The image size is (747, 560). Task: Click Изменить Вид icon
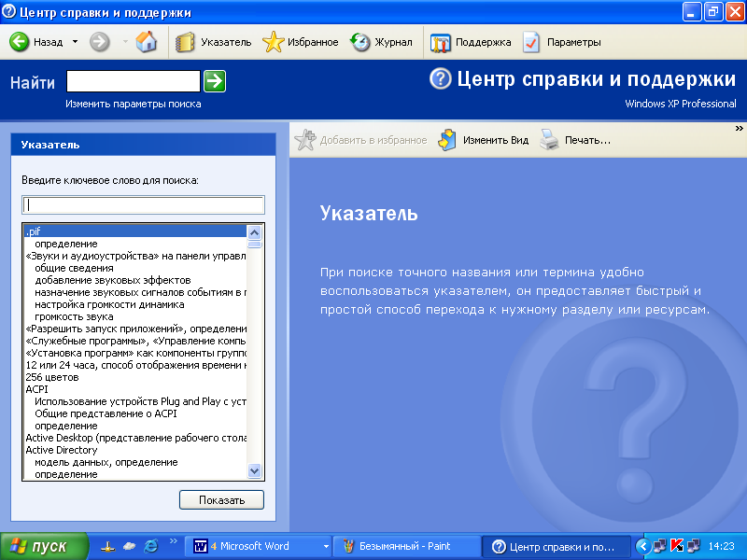pos(447,140)
